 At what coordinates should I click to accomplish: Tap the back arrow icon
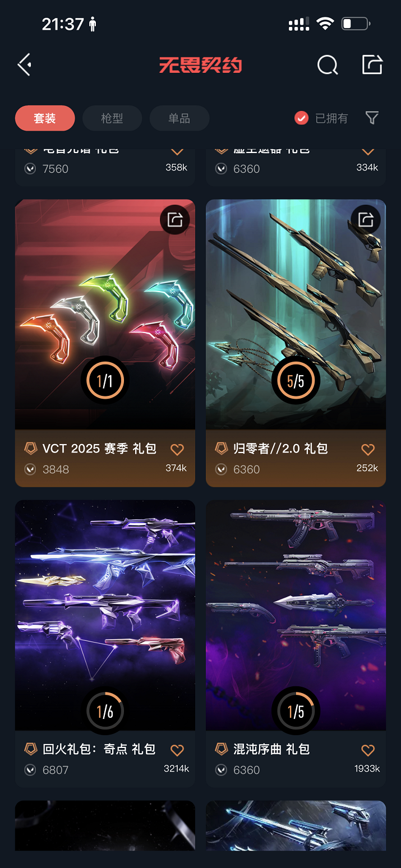tap(25, 65)
